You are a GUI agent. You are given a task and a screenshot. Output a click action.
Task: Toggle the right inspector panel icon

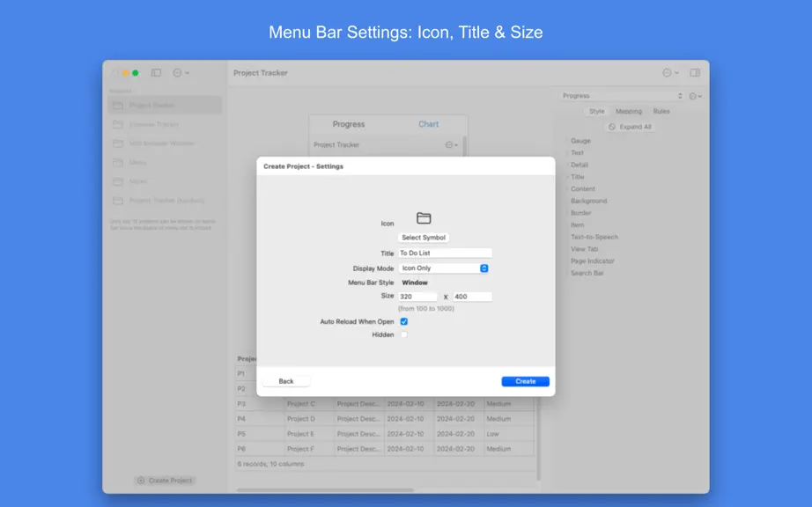click(695, 73)
